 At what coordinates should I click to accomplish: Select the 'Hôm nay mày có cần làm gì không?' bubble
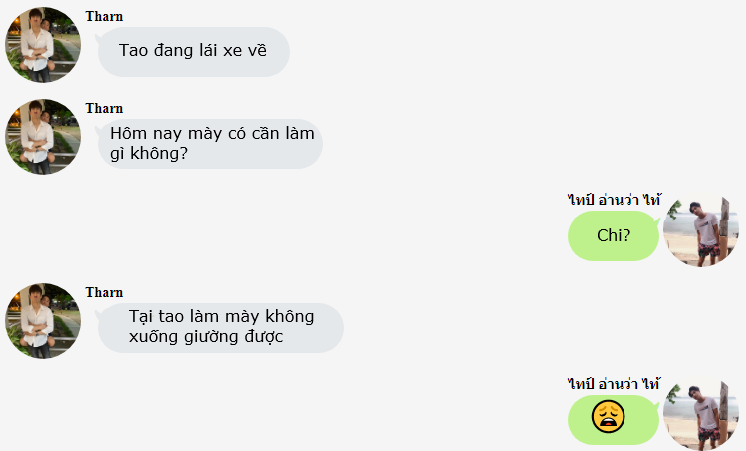(210, 144)
